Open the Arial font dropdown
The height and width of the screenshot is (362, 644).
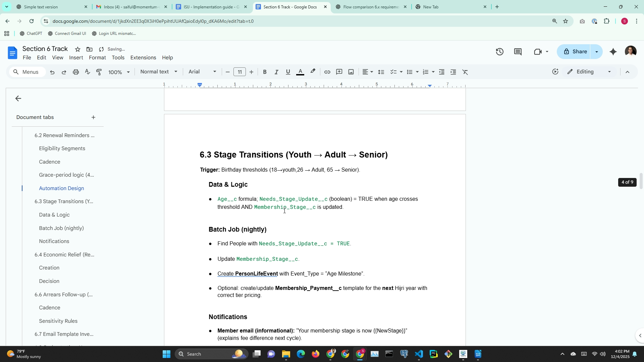[202, 72]
